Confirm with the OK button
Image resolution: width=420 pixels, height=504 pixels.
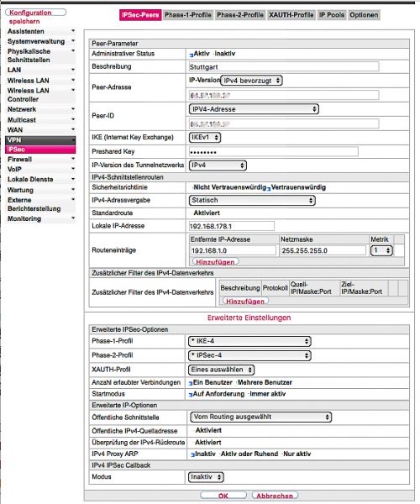pyautogui.click(x=223, y=496)
